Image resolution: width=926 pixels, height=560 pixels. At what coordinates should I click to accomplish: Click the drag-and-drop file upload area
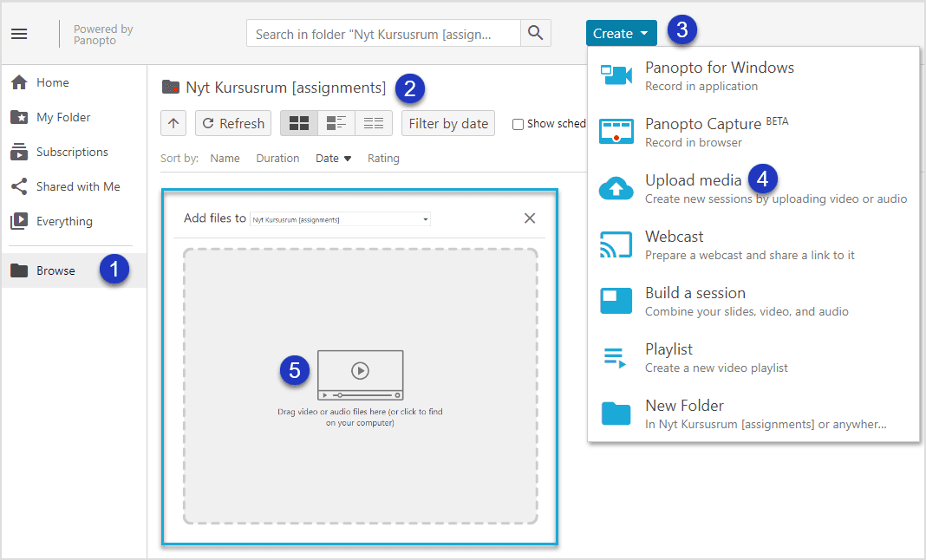coord(360,386)
